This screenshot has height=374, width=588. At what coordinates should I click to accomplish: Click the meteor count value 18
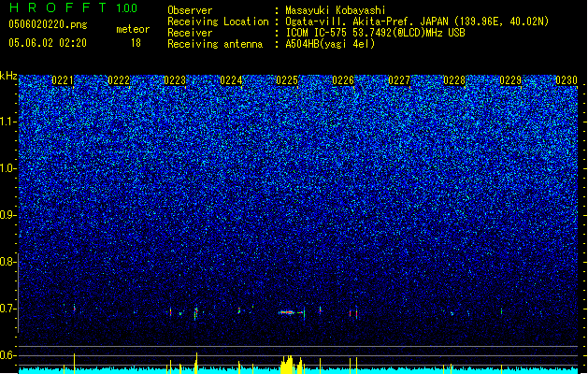pyautogui.click(x=136, y=43)
